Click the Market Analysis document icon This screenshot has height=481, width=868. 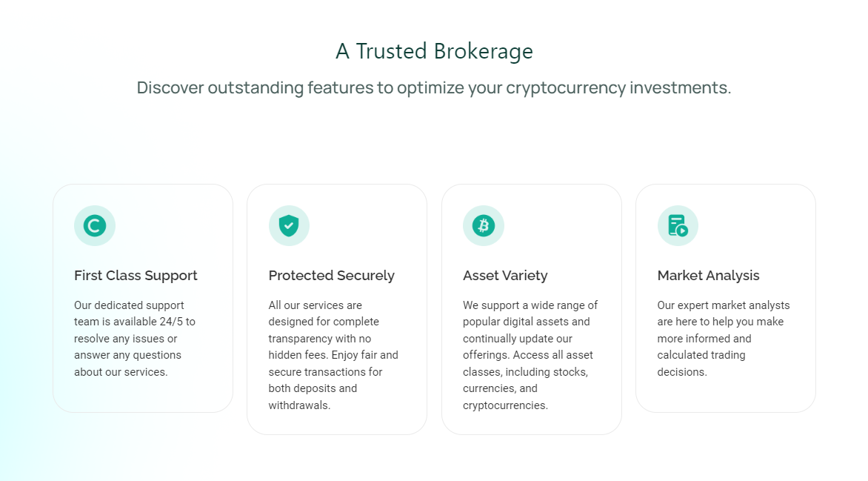coord(678,225)
